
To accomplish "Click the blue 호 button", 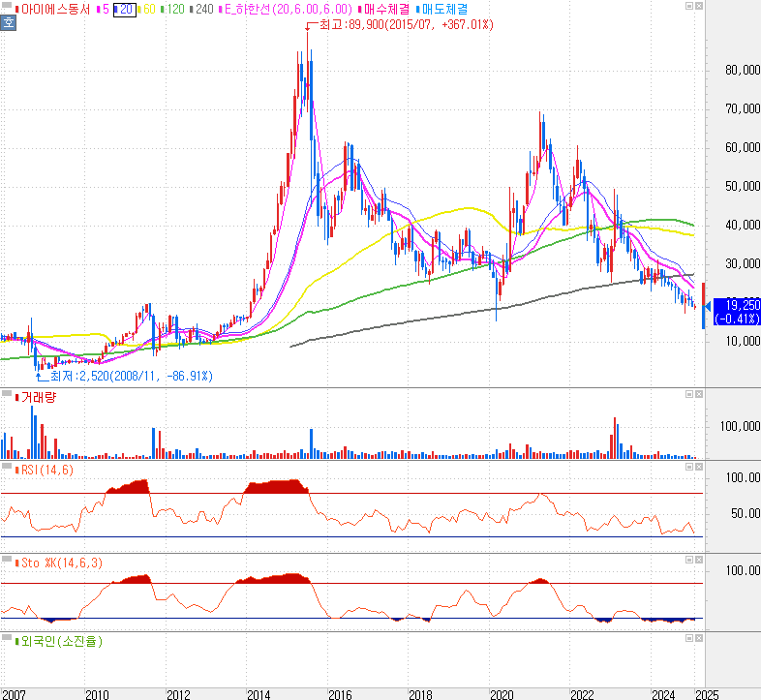I will pyautogui.click(x=9, y=22).
